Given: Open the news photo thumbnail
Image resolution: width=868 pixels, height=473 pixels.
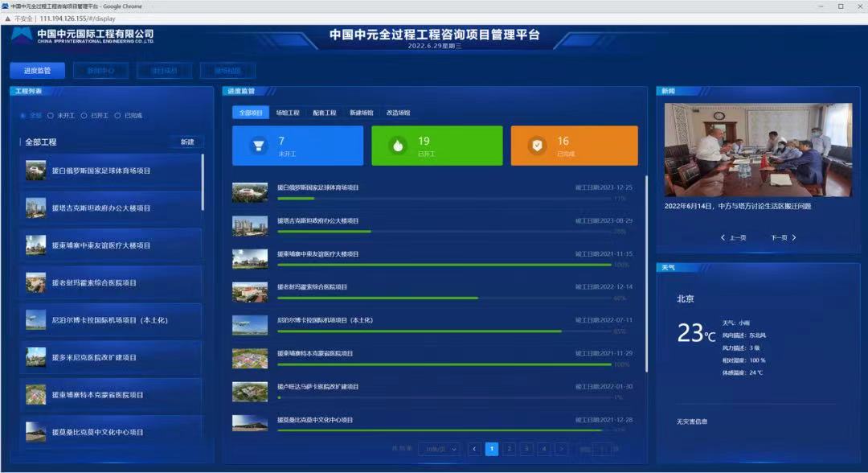Looking at the screenshot, I should click(758, 150).
